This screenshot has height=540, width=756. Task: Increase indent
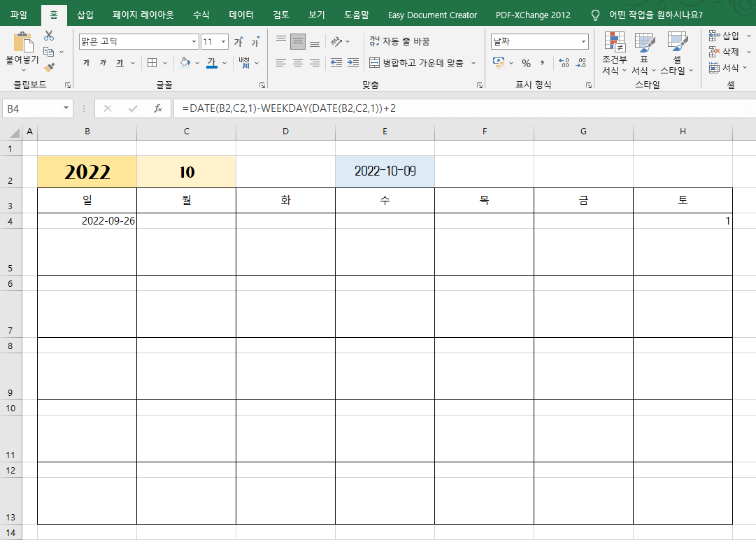pyautogui.click(x=353, y=63)
